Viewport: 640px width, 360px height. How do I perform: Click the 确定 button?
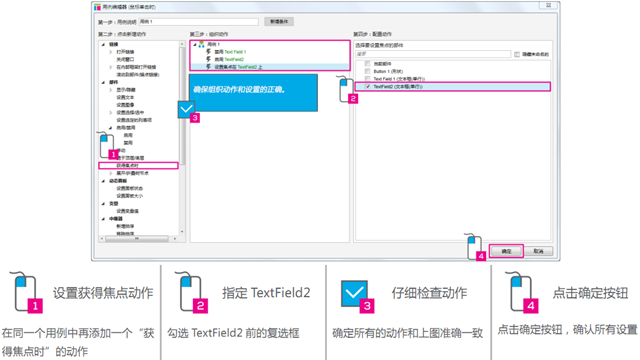pyautogui.click(x=506, y=251)
